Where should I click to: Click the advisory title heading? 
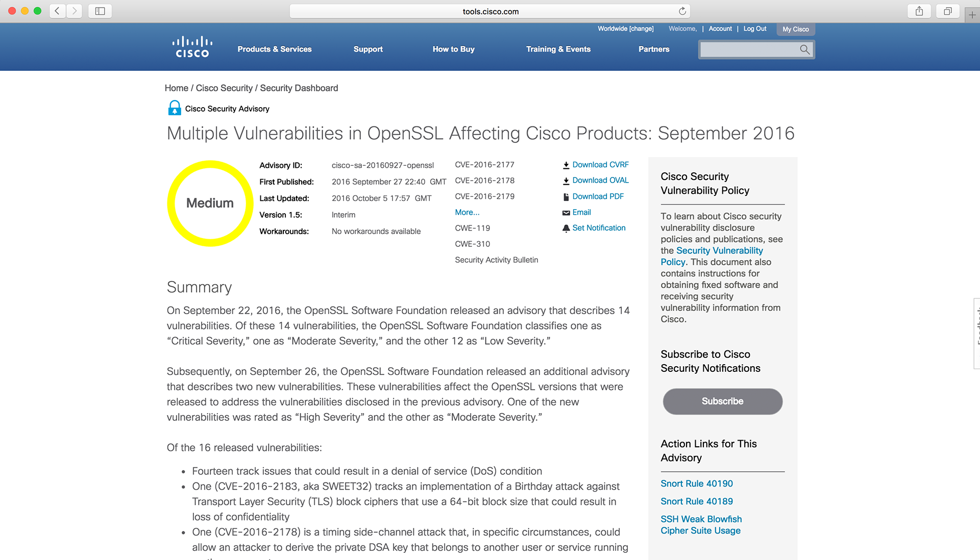click(480, 133)
